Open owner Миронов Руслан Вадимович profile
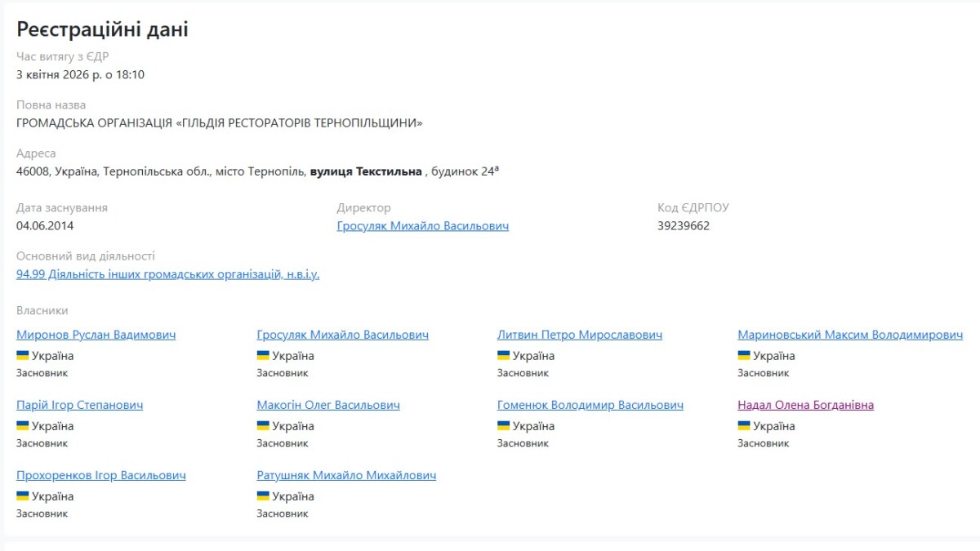The image size is (980, 551). tap(96, 335)
